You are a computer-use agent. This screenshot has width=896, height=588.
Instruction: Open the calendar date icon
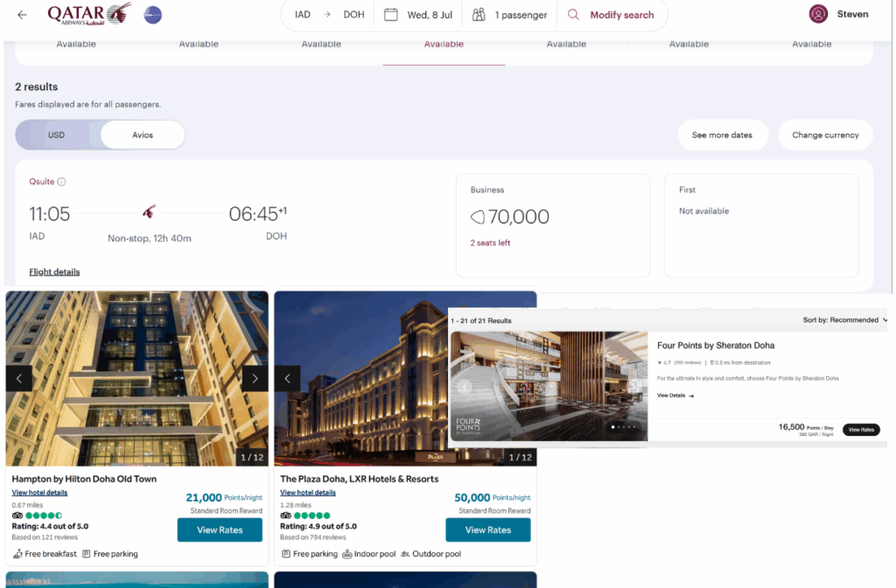point(391,15)
